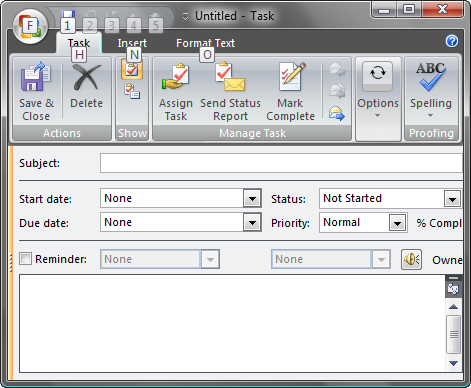Click the notes scrollbar up arrow
471x388 pixels.
pyautogui.click(x=453, y=307)
